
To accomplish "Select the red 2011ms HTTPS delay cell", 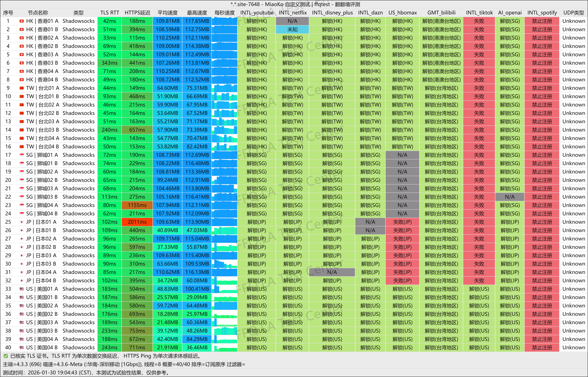I will (137, 222).
